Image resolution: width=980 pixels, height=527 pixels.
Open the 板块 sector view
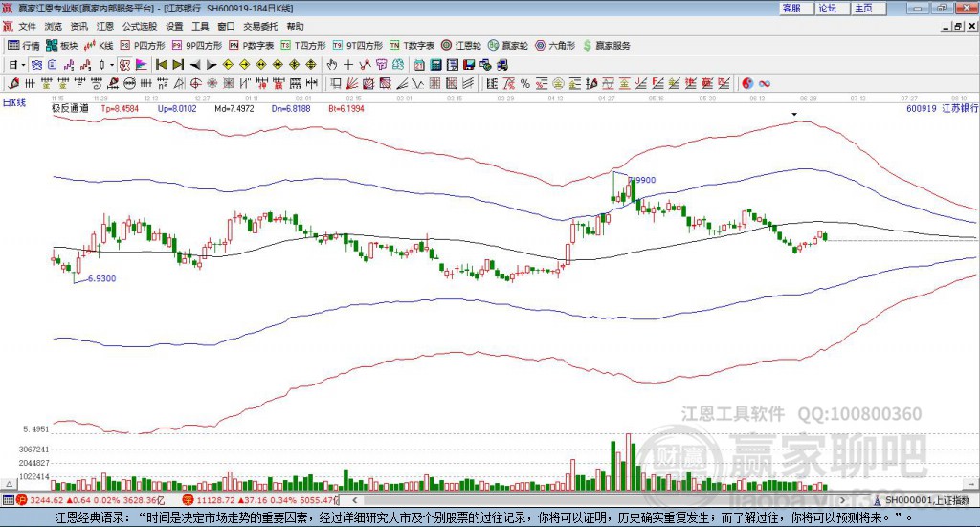(x=62, y=45)
